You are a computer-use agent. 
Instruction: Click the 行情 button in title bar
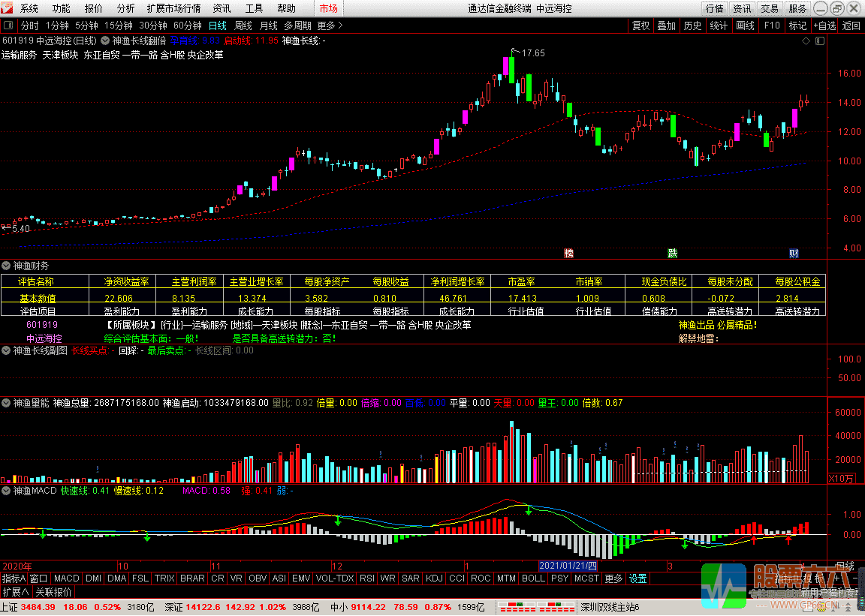714,8
